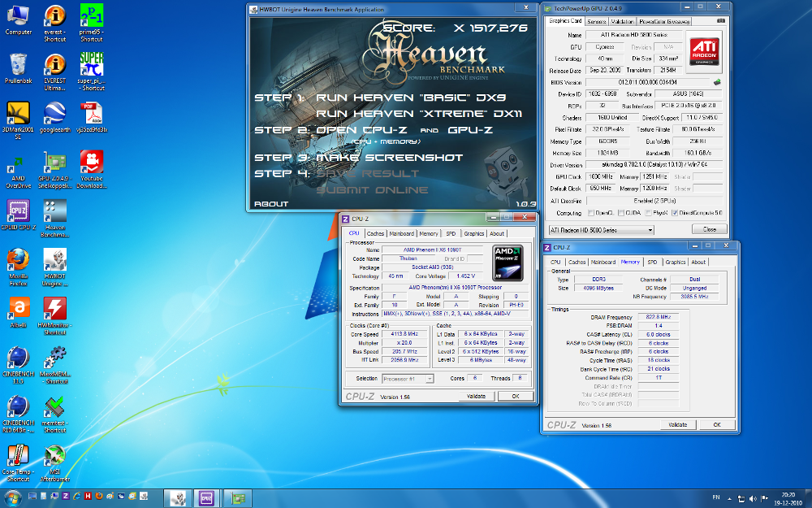812x508 pixels.
Task: Open Windows Start orb
Action: (x=12, y=498)
